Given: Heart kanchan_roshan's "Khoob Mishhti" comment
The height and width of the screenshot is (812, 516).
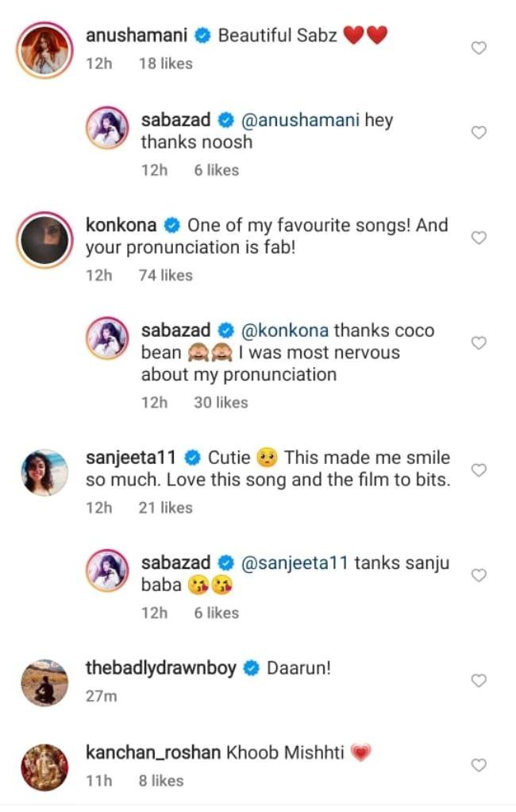Looking at the screenshot, I should click(479, 765).
